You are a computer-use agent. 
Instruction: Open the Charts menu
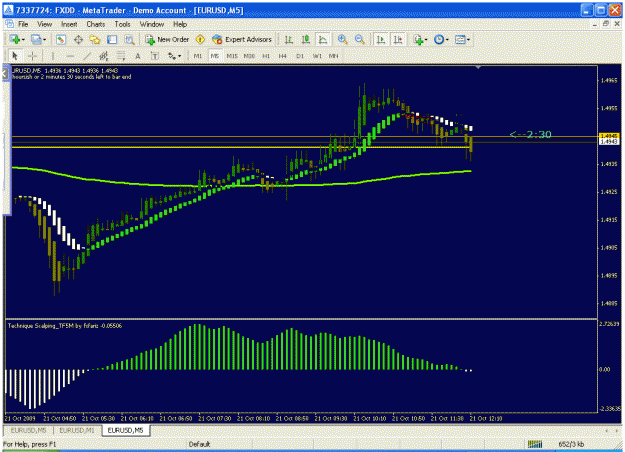96,24
